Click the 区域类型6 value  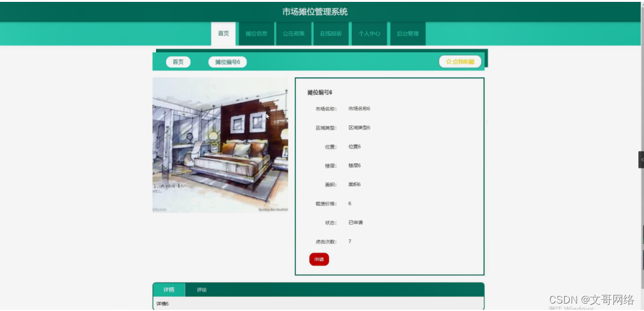click(359, 128)
